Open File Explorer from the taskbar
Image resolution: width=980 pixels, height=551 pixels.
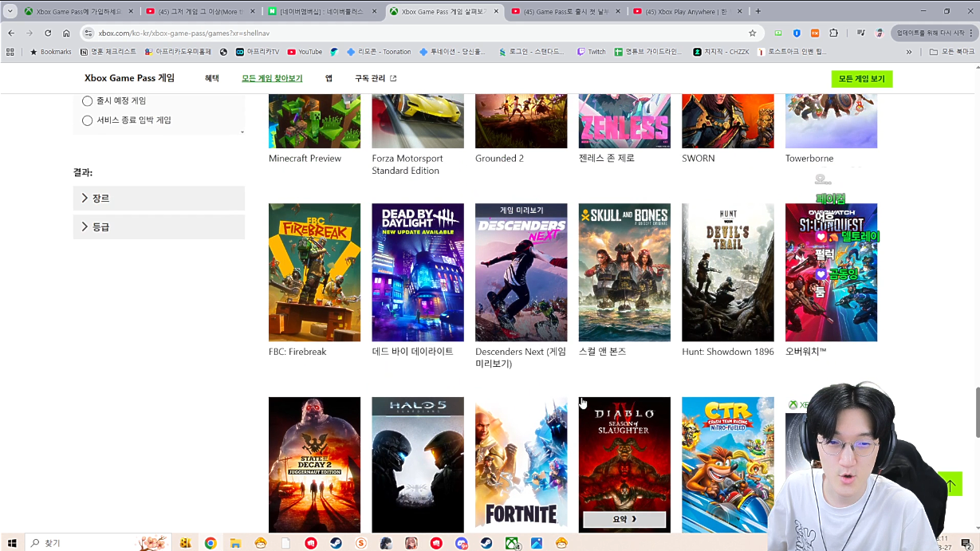pos(235,543)
